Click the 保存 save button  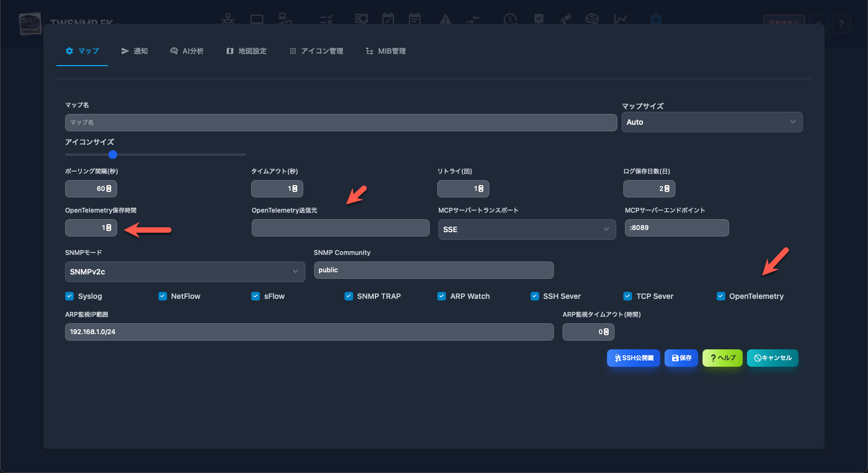point(681,358)
